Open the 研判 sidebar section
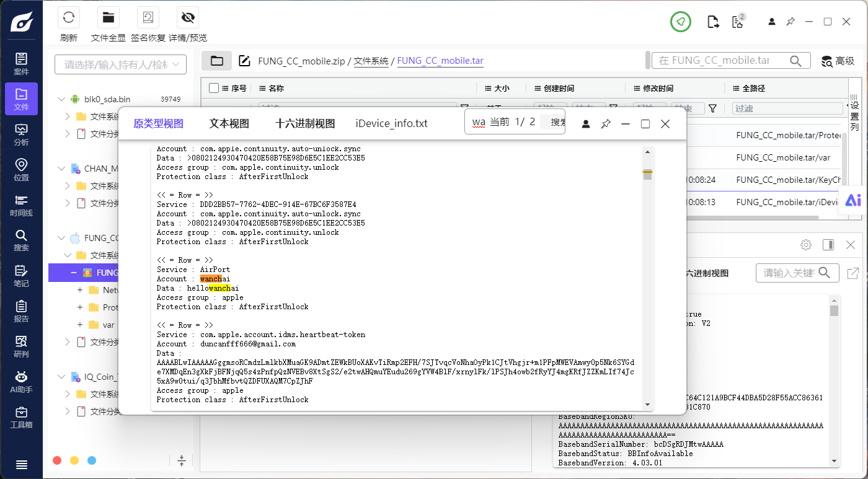The width and height of the screenshot is (868, 479). [21, 346]
